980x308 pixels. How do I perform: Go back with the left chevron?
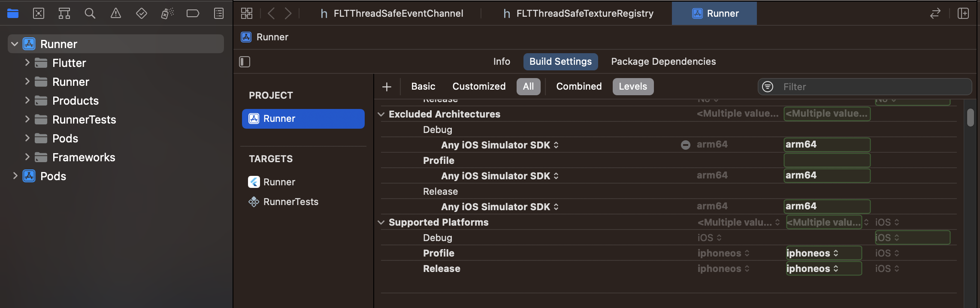tap(271, 14)
